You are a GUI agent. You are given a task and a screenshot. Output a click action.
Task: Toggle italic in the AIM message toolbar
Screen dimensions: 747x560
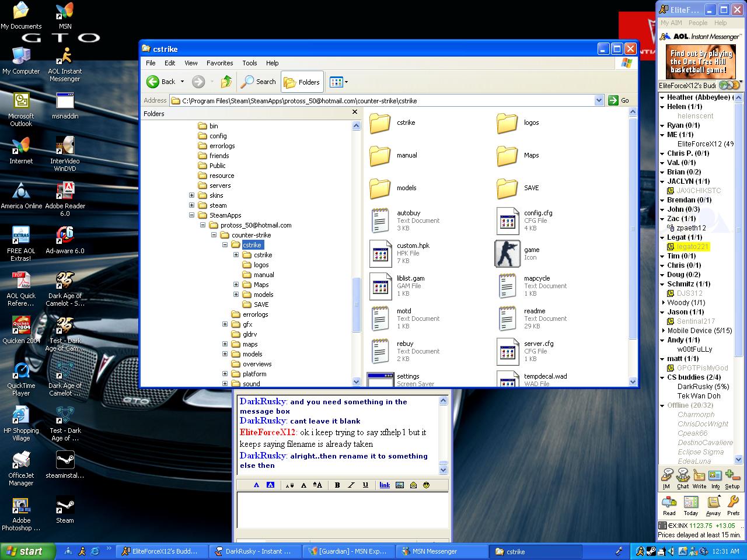[x=351, y=485]
